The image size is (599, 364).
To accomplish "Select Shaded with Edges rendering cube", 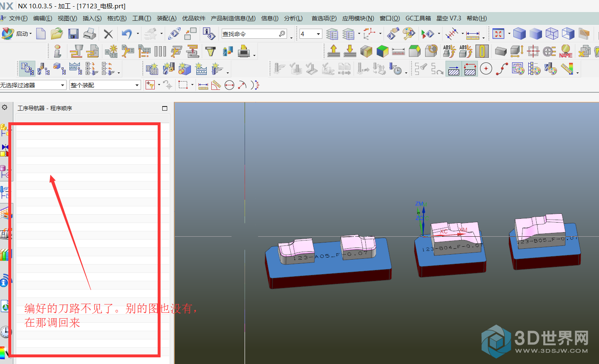I will [520, 34].
